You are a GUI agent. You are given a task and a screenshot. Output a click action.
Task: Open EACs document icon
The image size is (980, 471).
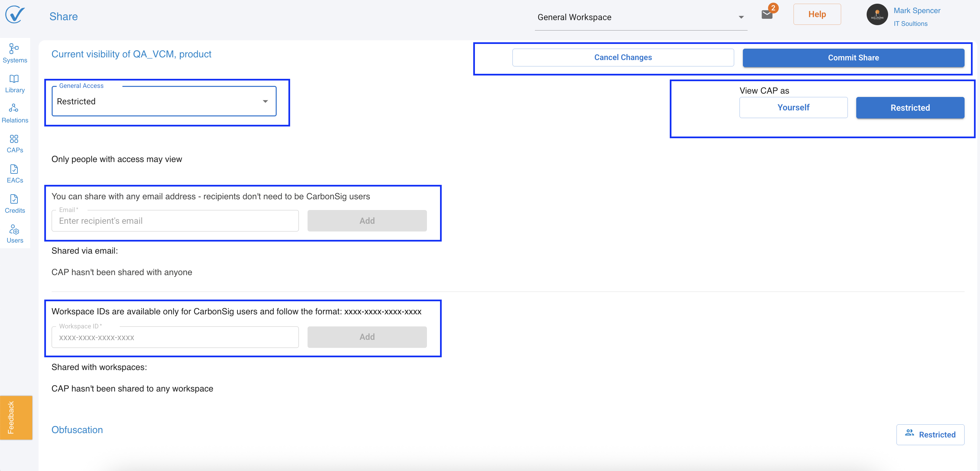click(14, 173)
